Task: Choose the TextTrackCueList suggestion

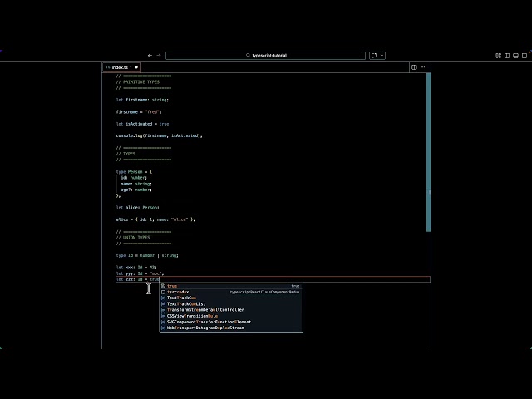Action: (x=231, y=304)
